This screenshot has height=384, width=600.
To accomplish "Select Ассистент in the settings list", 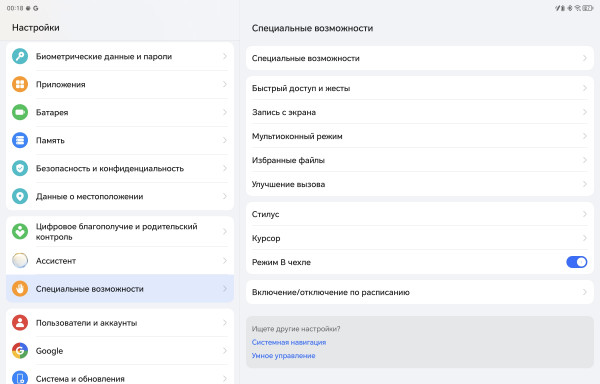I will pos(120,260).
